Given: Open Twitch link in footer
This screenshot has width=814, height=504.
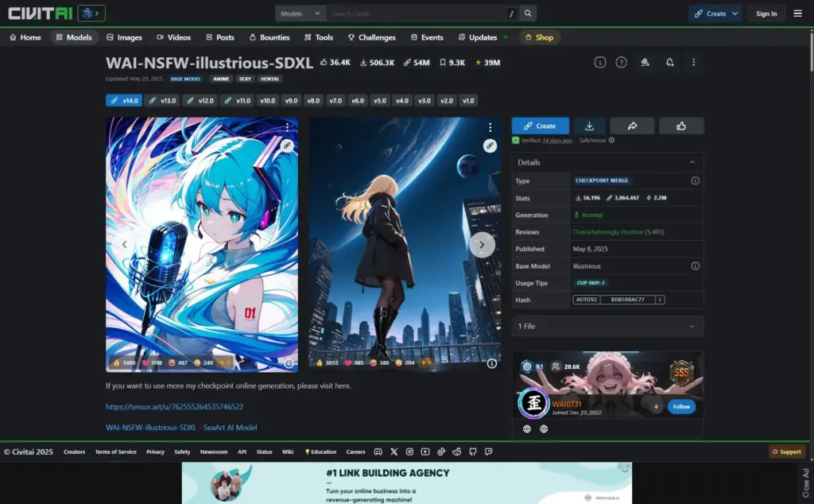Looking at the screenshot, I should tap(489, 452).
